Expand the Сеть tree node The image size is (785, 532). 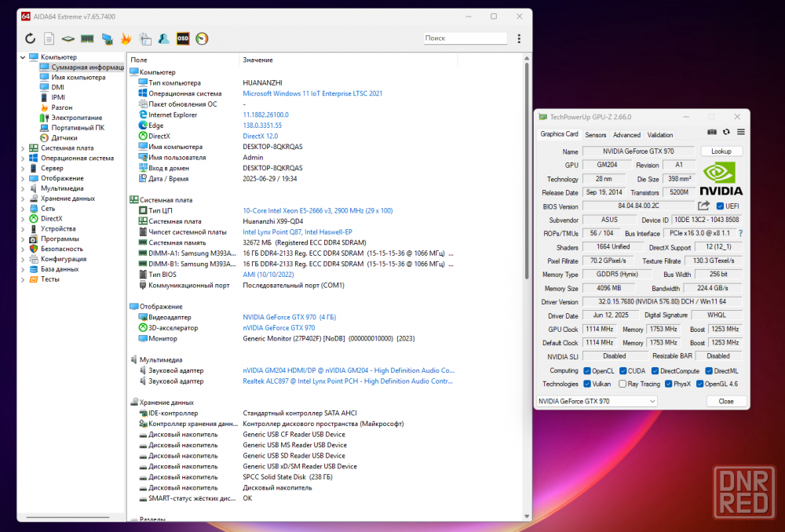tap(23, 209)
